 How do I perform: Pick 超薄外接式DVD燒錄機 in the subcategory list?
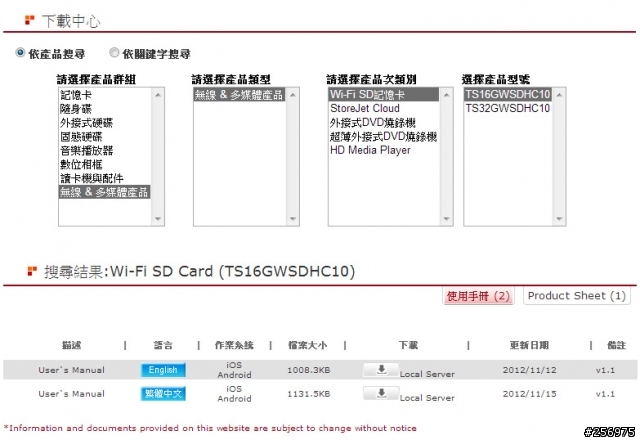[x=384, y=136]
